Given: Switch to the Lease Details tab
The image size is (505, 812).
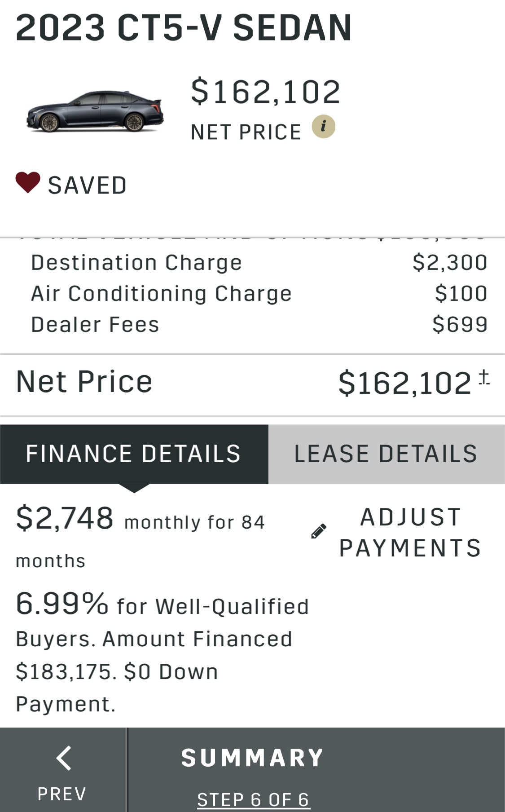Looking at the screenshot, I should pyautogui.click(x=386, y=454).
